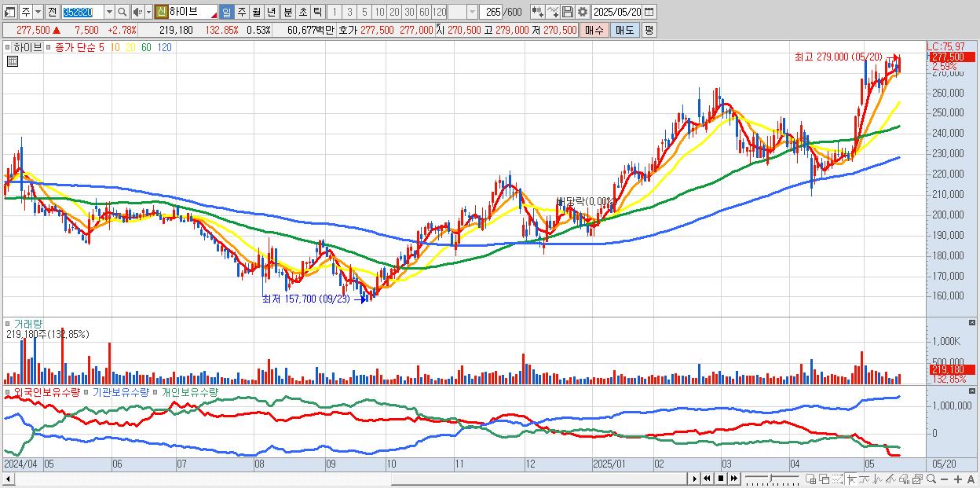
Task: Toggle the 하이브 price series legend marker
Action: coord(8,47)
